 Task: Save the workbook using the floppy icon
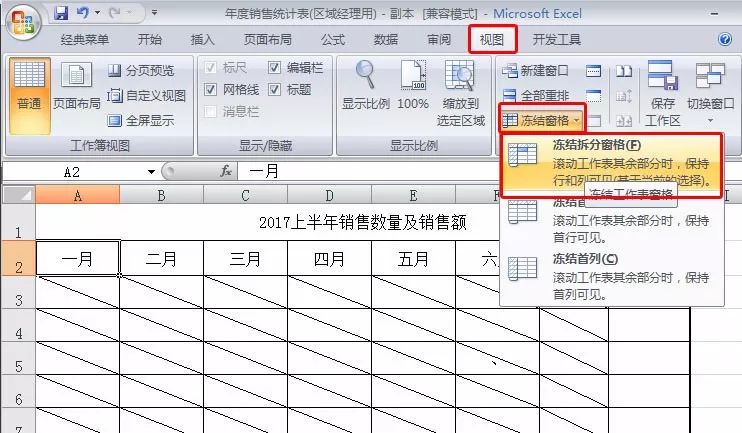[61, 13]
